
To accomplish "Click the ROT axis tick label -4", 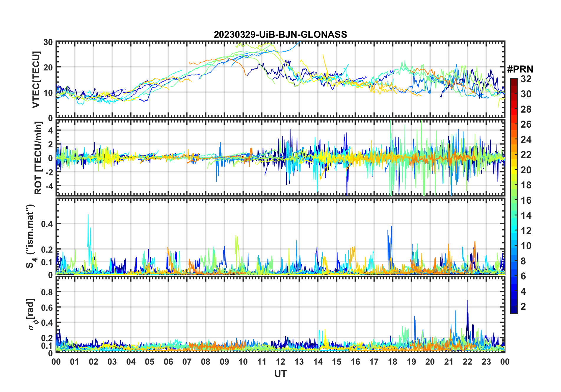I will pyautogui.click(x=49, y=186).
